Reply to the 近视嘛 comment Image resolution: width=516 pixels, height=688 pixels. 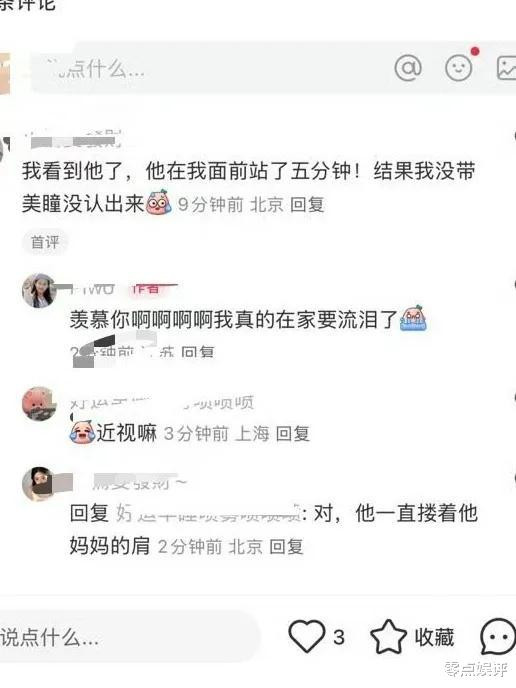[293, 434]
